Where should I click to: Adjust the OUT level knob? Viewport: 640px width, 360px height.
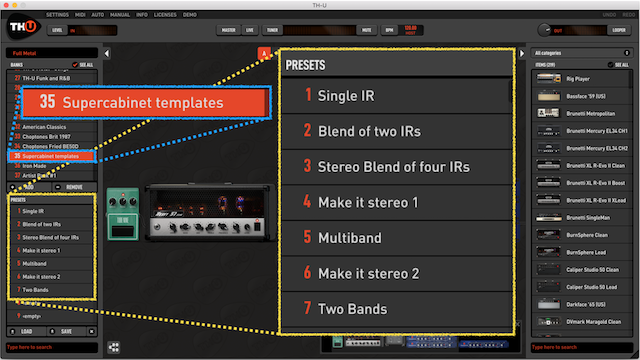[x=544, y=30]
